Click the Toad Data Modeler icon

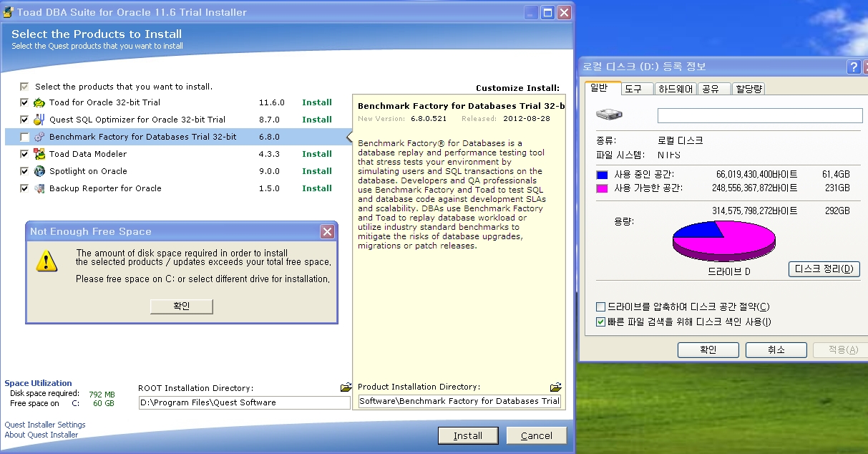[39, 154]
